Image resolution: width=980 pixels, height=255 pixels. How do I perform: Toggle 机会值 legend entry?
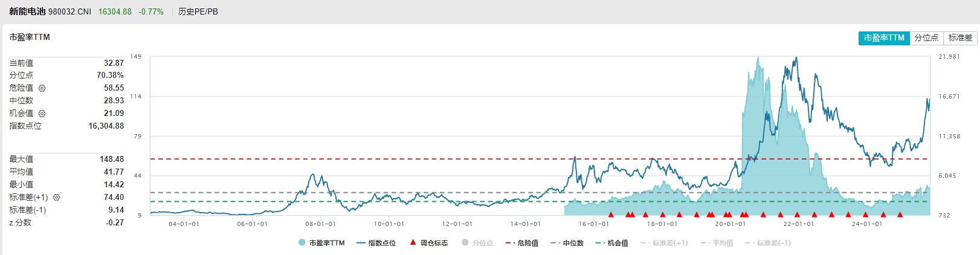[x=612, y=243]
